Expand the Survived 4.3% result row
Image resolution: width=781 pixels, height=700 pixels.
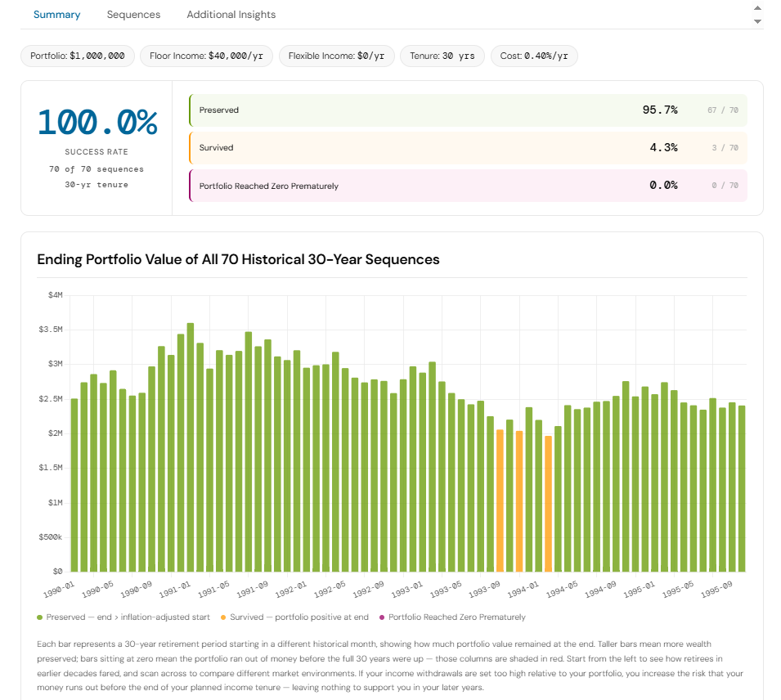click(x=468, y=148)
